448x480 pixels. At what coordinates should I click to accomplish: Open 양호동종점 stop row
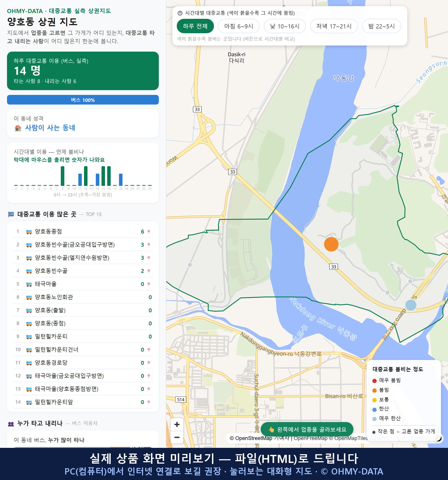pyautogui.click(x=83, y=232)
